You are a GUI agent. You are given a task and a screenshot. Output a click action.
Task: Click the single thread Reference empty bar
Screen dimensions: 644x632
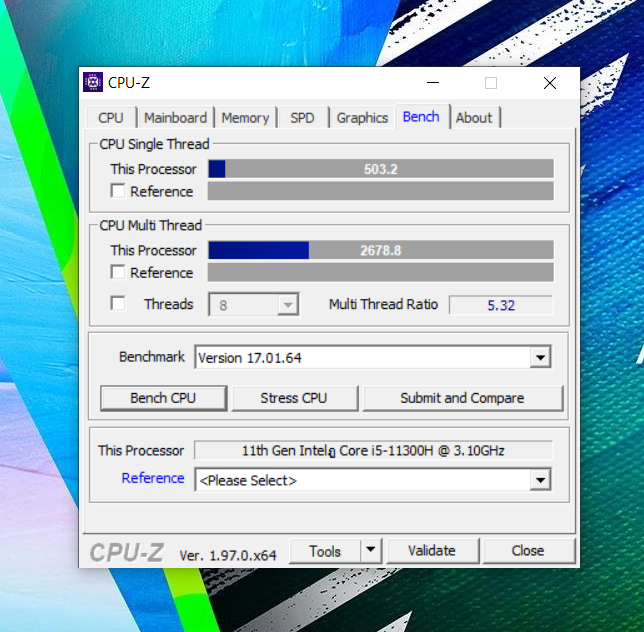381,191
